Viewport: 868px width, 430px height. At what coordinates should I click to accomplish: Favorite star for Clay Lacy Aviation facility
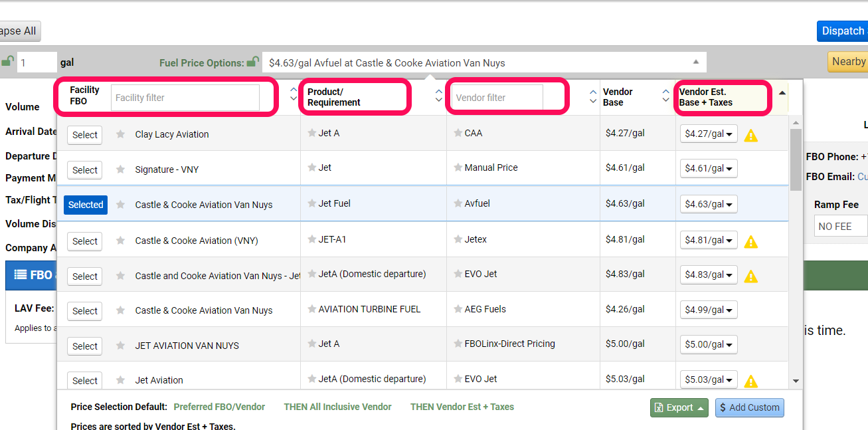pyautogui.click(x=120, y=134)
